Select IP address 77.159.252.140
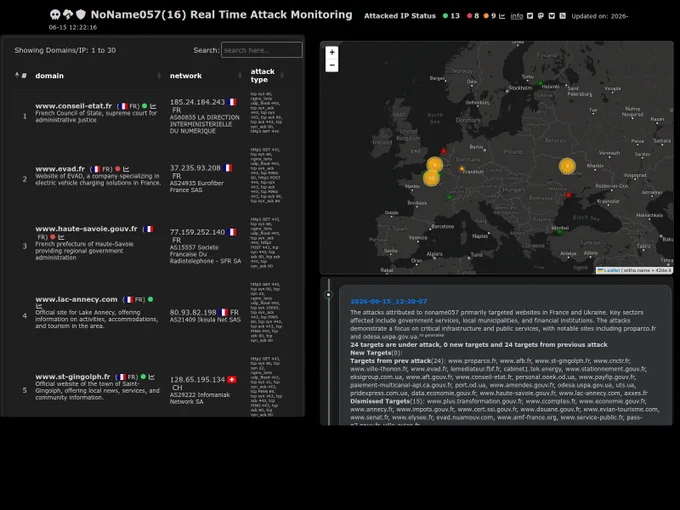This screenshot has width=680, height=510. pyautogui.click(x=197, y=232)
